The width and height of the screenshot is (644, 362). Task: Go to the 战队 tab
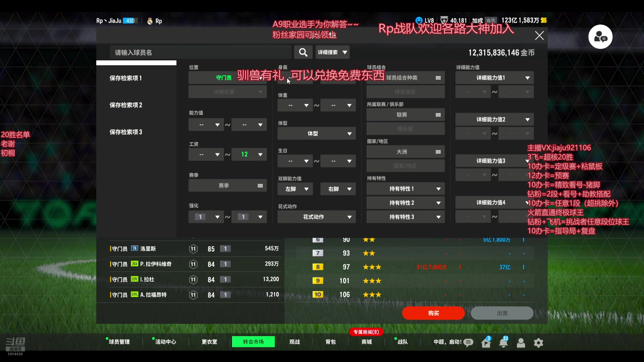coord(402,342)
